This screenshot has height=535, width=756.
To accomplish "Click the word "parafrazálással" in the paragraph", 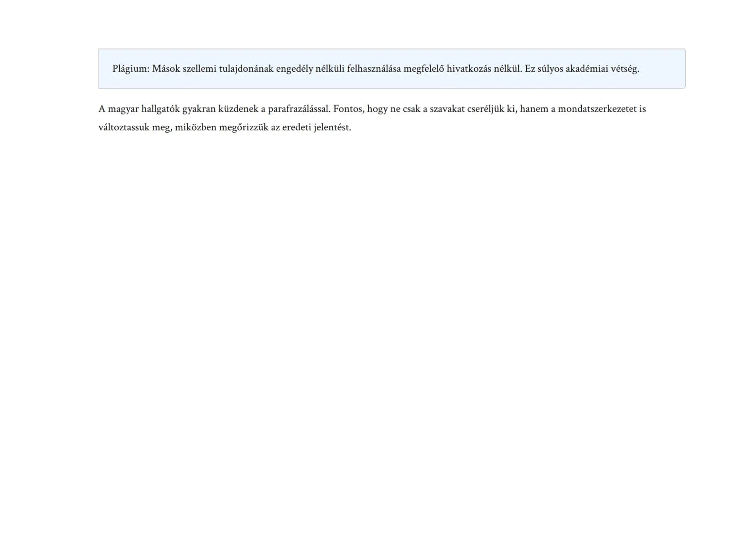I will click(x=299, y=109).
